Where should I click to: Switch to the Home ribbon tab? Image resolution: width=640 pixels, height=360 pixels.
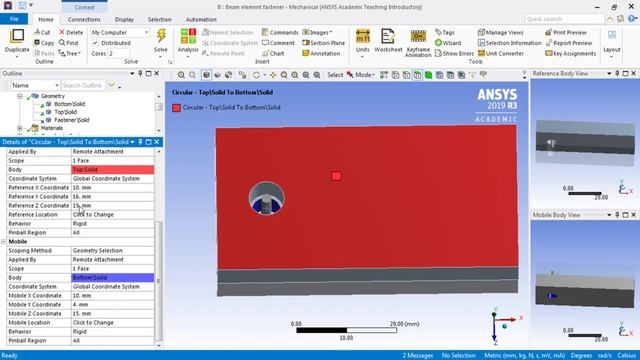tap(46, 19)
